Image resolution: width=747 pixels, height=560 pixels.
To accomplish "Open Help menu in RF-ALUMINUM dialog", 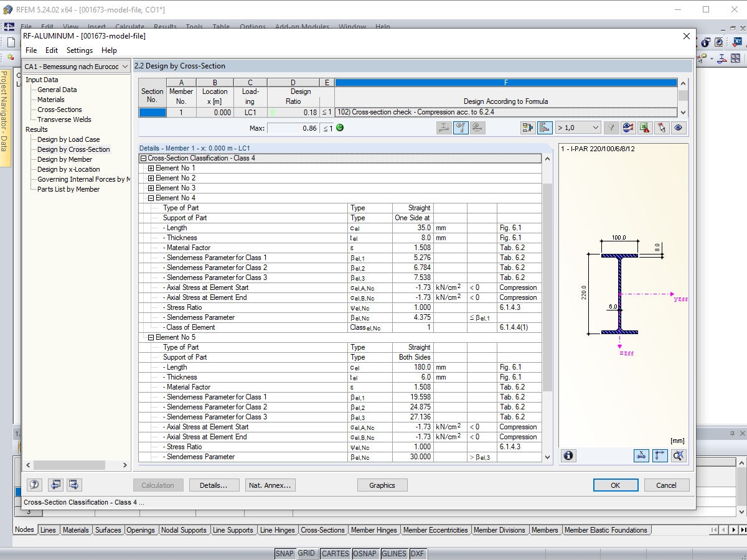I will 109,50.
